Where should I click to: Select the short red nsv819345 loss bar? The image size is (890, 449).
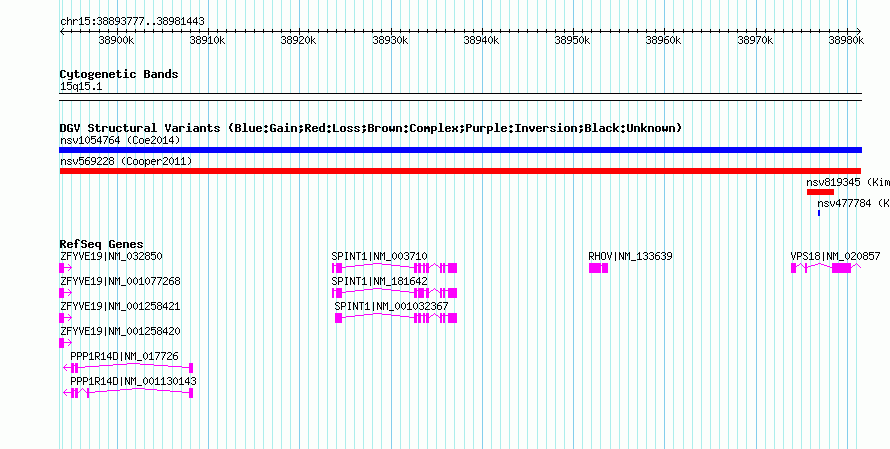820,192
